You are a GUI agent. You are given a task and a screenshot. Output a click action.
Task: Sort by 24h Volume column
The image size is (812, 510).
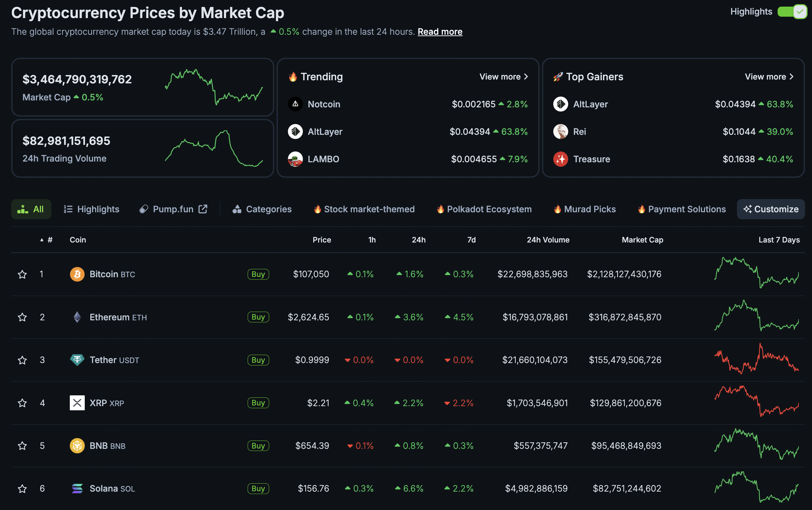click(x=548, y=240)
